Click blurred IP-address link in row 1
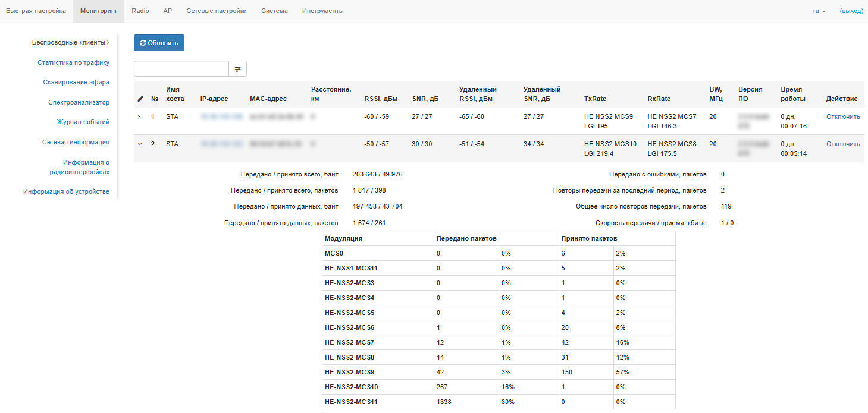Image resolution: width=868 pixels, height=413 pixels. 221,116
